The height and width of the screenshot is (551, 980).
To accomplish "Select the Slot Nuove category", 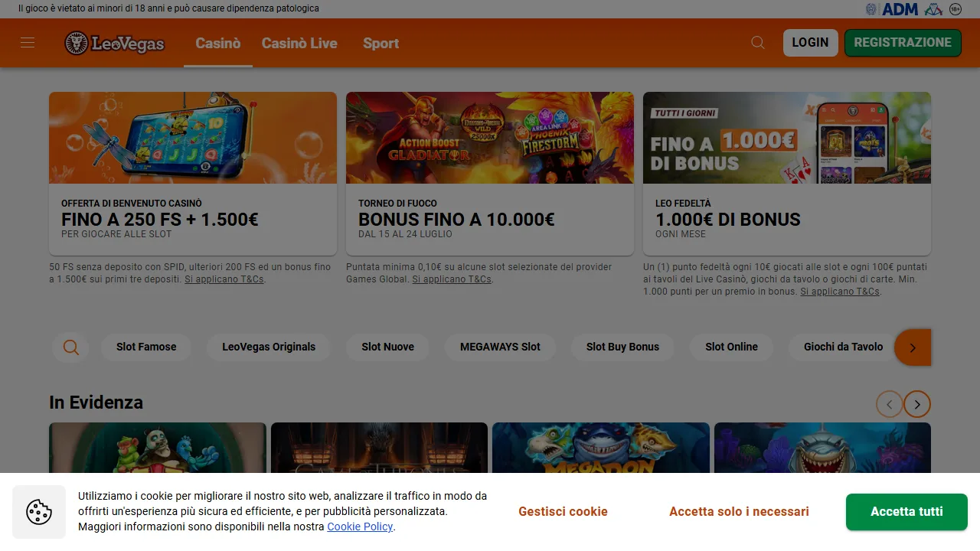I will 388,347.
